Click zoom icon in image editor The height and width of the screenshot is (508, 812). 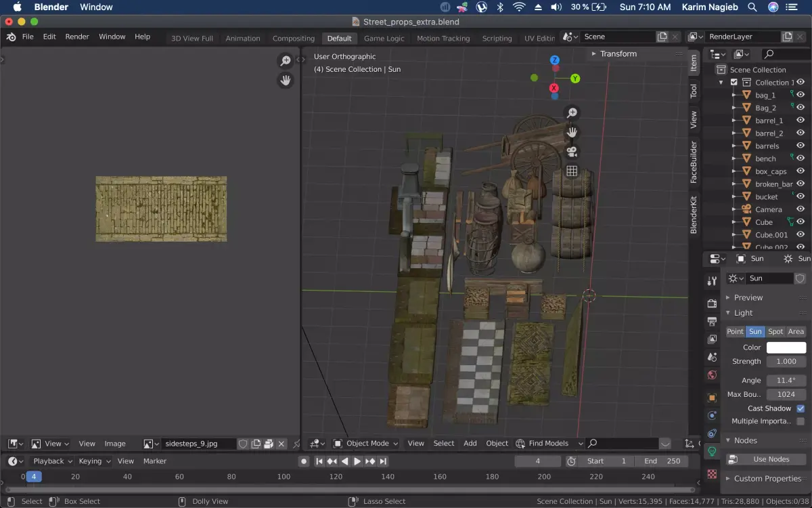(286, 62)
